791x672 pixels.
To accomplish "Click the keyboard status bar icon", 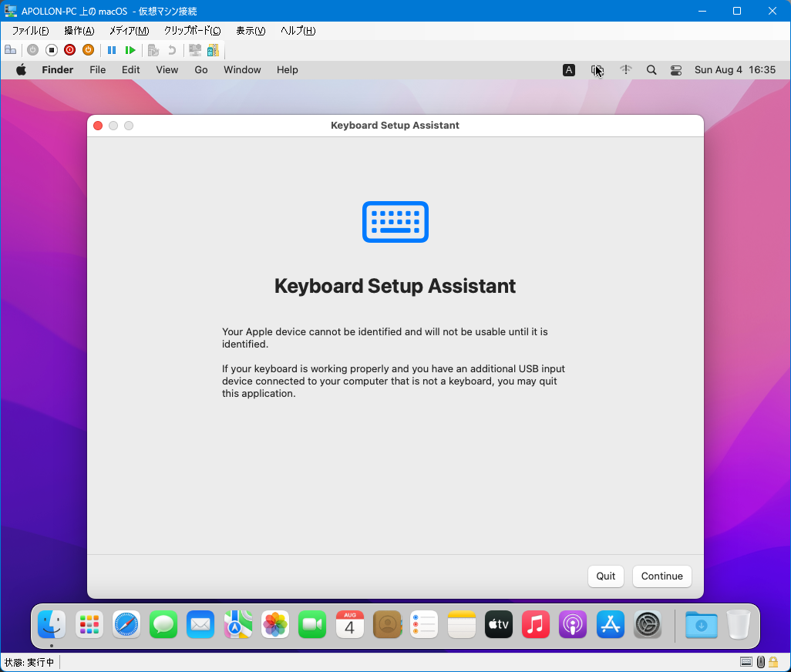I will click(746, 662).
